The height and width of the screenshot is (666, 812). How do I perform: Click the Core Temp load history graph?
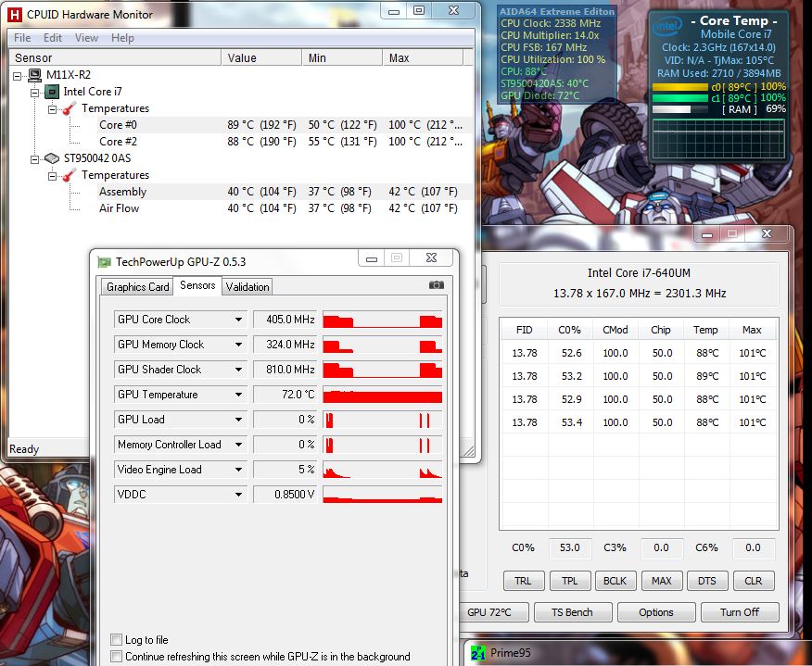click(718, 139)
